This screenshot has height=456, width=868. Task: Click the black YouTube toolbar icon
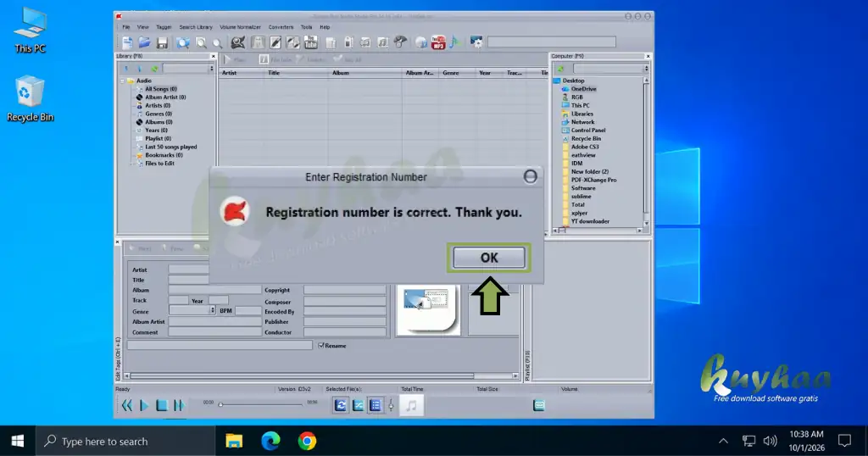coord(311,42)
